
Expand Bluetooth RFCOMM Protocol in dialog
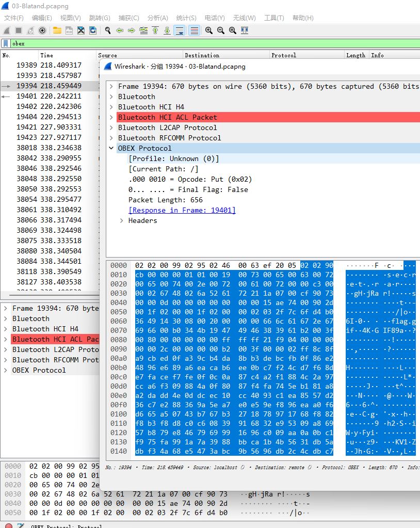tap(111, 138)
